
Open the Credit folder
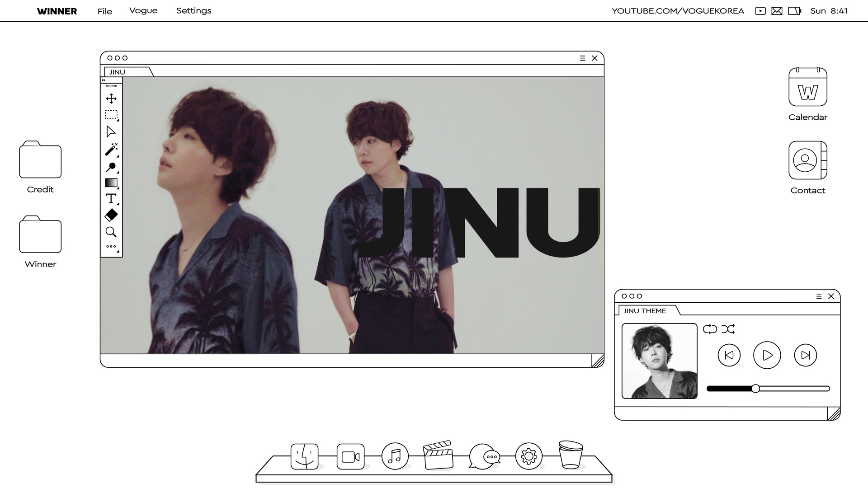point(40,161)
